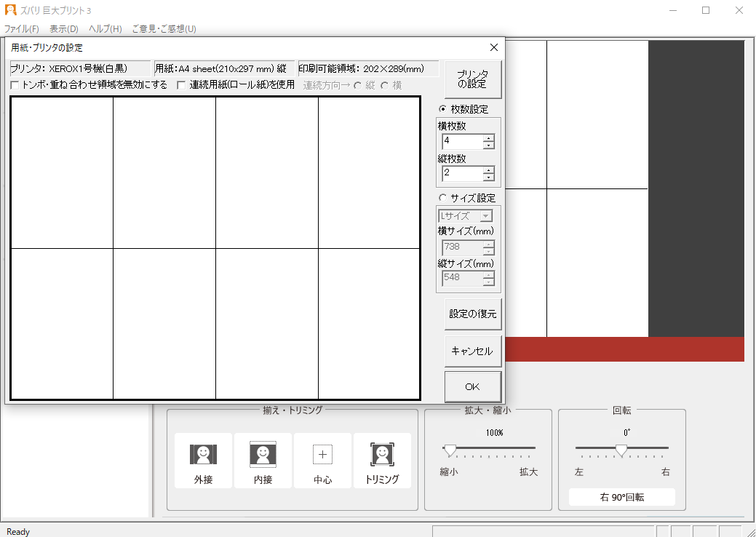Check the 連続用紙(ロール紙)を使用 option
756x537 pixels.
(180, 85)
